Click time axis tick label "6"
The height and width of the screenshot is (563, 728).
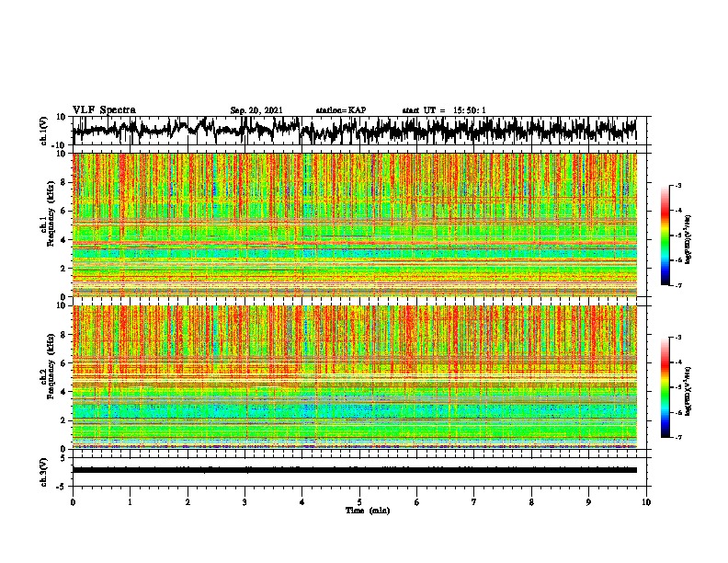pos(417,502)
